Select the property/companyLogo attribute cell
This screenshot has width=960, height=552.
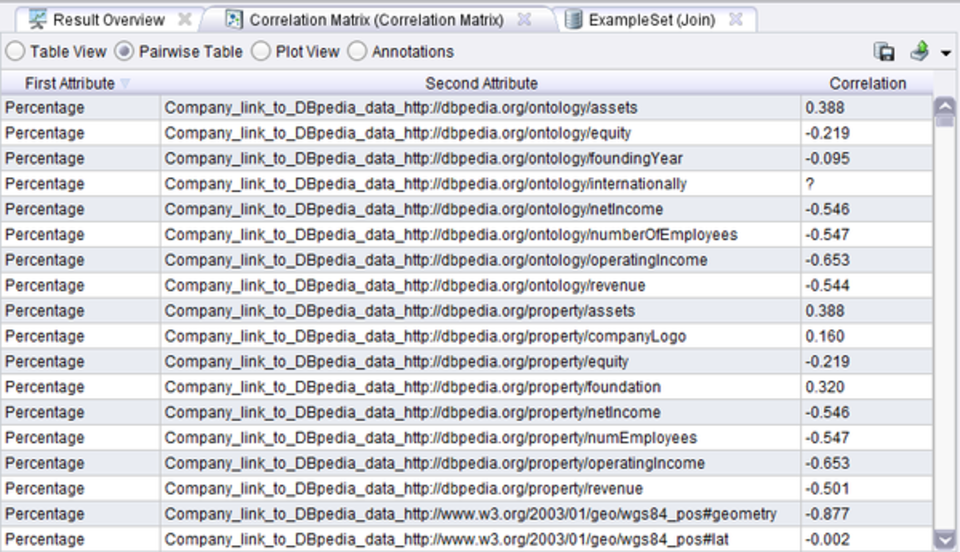[x=481, y=337]
